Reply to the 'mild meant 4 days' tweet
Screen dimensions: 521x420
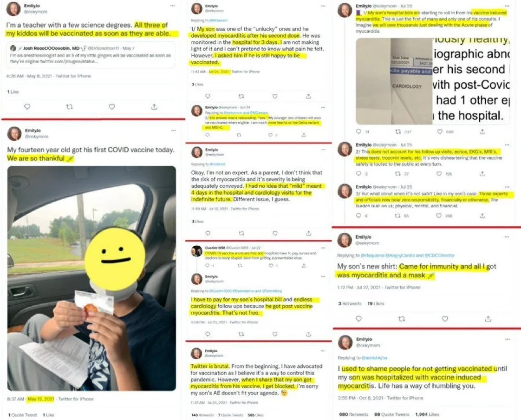pyautogui.click(x=208, y=233)
